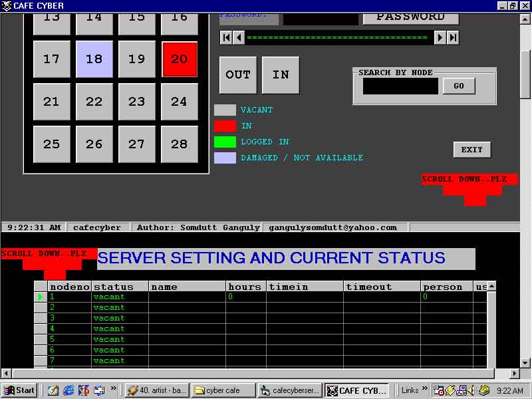Screen dimensions: 532x399
Task: Select node 18 marked damaged
Action: pyautogui.click(x=94, y=59)
